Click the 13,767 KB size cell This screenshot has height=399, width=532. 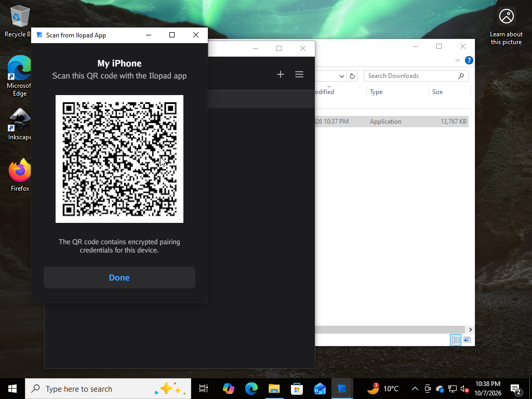(453, 122)
